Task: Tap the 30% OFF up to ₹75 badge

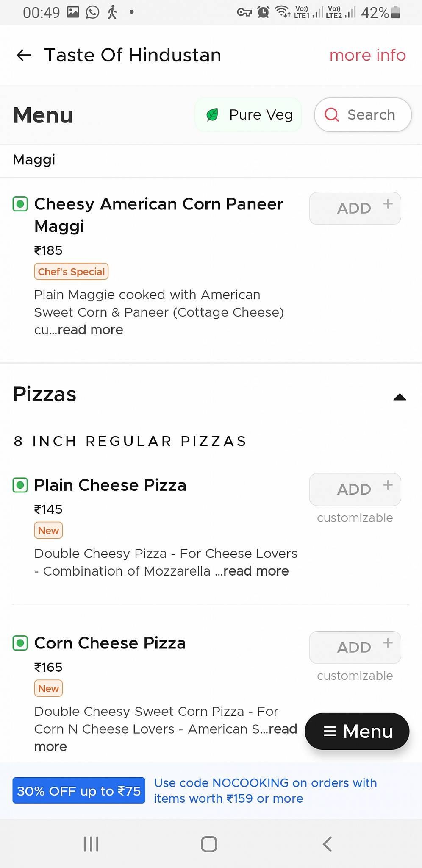Action: coord(79,790)
